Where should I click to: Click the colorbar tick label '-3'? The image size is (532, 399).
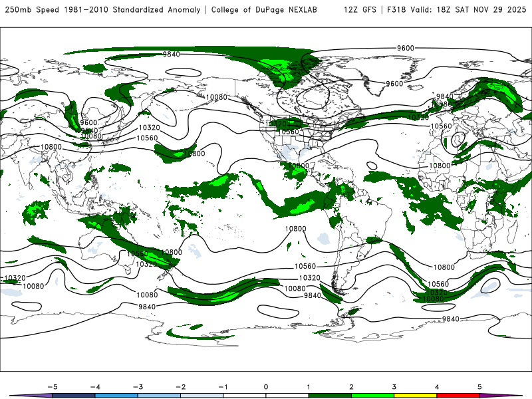click(138, 387)
